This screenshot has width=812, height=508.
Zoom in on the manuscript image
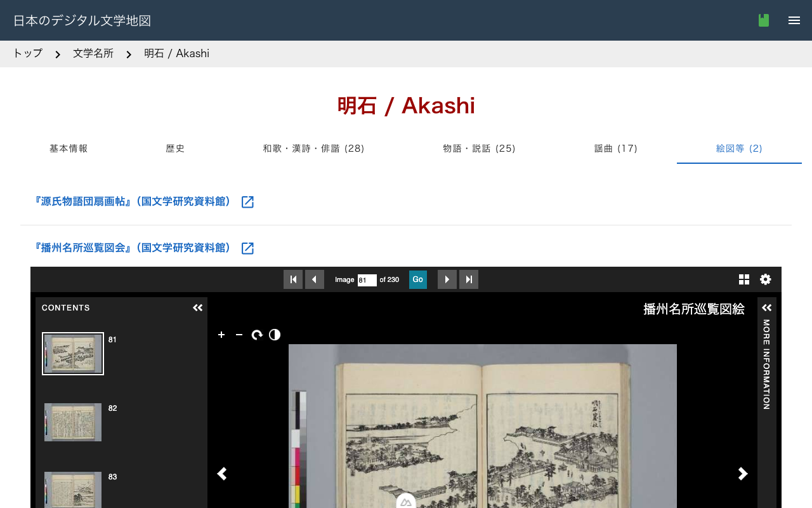click(x=221, y=335)
